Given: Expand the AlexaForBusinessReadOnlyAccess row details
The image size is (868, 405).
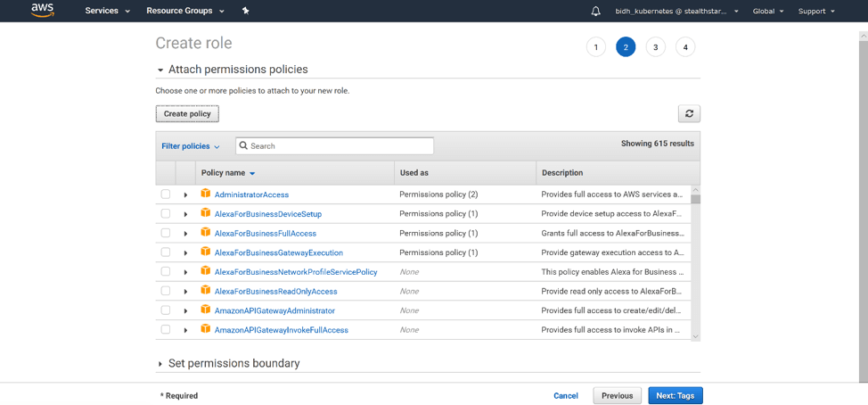Looking at the screenshot, I should coord(185,292).
